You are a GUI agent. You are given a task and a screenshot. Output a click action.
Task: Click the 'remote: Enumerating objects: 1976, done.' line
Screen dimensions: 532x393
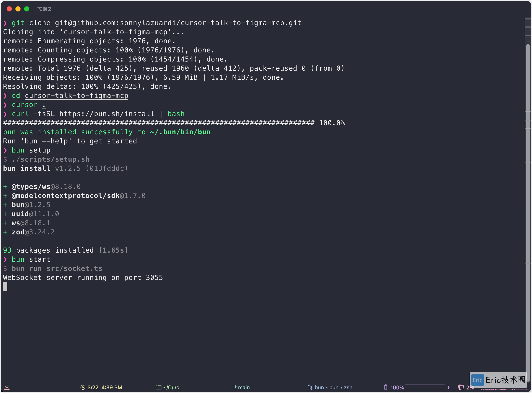pos(89,41)
